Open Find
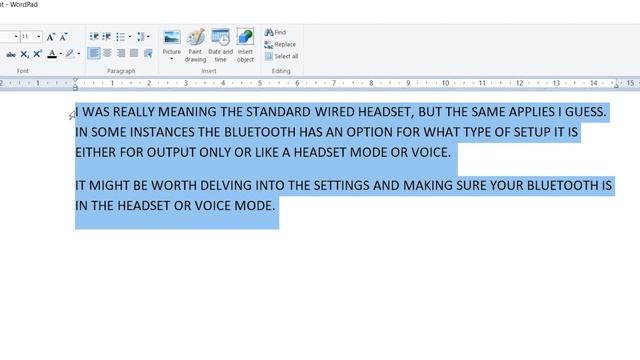 click(x=275, y=32)
